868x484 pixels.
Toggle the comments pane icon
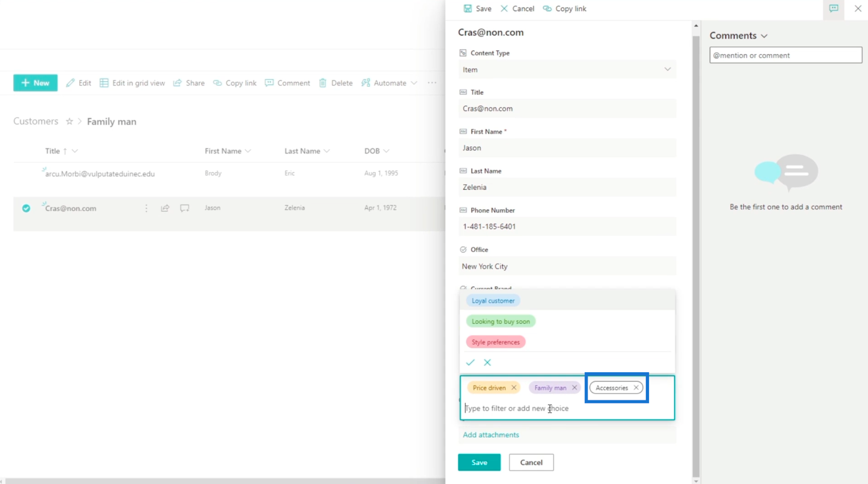click(833, 9)
